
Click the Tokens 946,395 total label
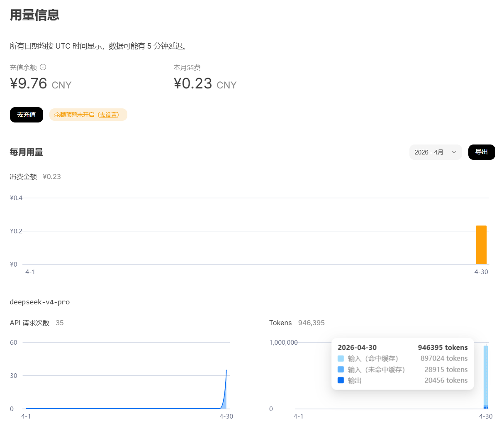tap(297, 323)
